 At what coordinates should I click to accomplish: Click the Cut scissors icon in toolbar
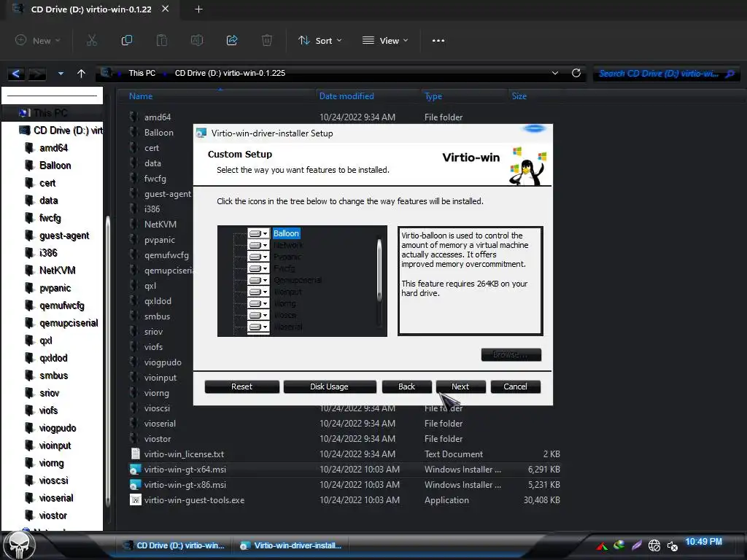(92, 41)
